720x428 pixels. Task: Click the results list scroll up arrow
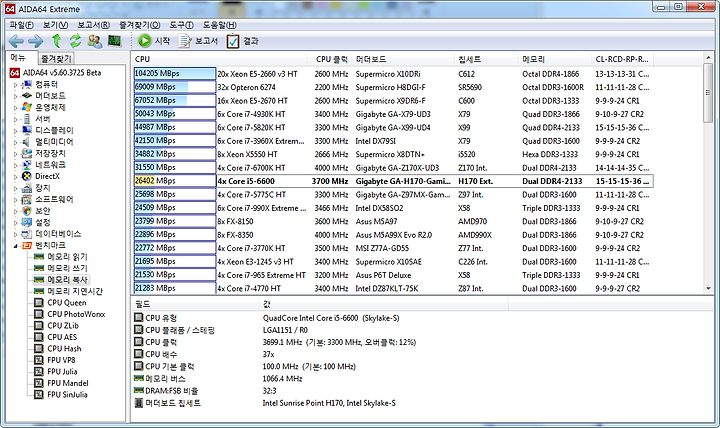point(709,57)
